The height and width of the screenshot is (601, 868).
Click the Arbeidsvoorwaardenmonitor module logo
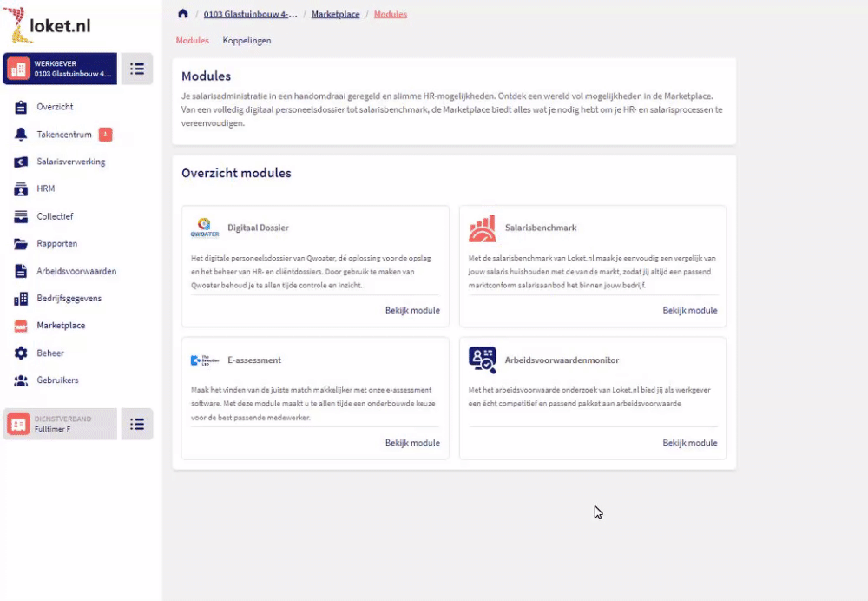[482, 360]
